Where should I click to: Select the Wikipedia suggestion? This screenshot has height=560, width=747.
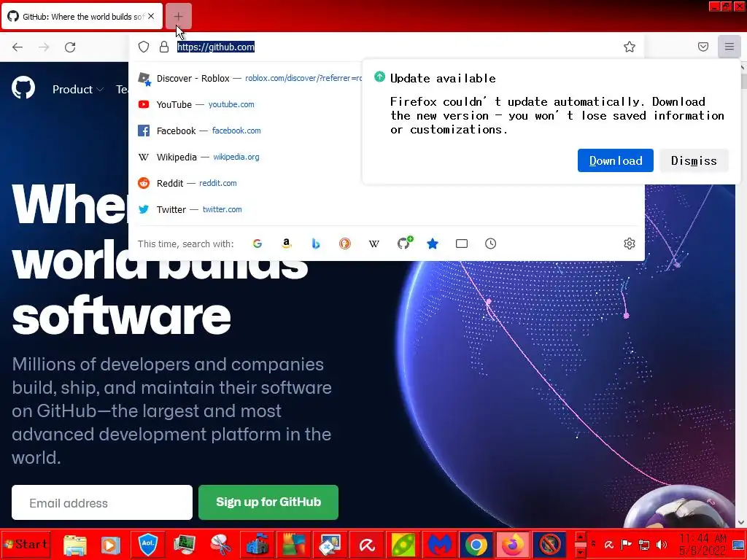point(249,157)
